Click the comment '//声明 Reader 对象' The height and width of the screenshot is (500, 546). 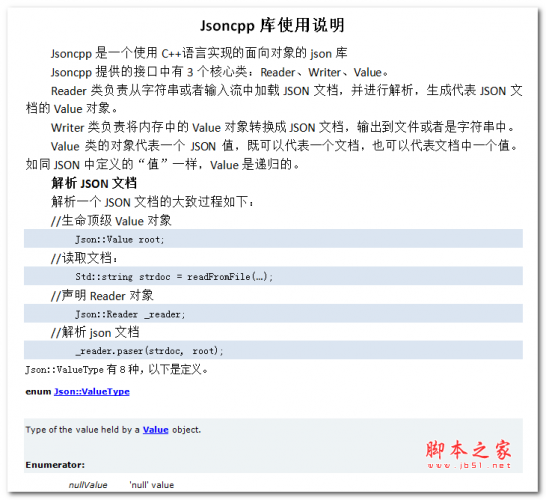pos(102,295)
